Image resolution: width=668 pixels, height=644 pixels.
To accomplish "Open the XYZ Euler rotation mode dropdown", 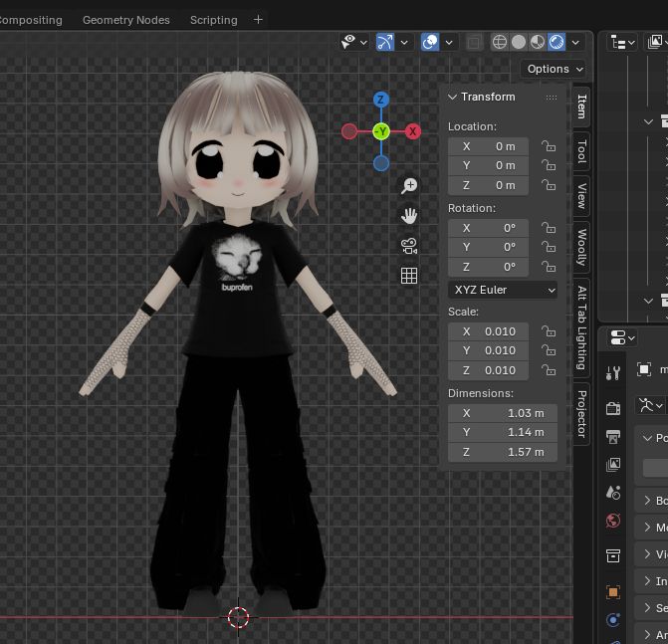I will point(503,290).
